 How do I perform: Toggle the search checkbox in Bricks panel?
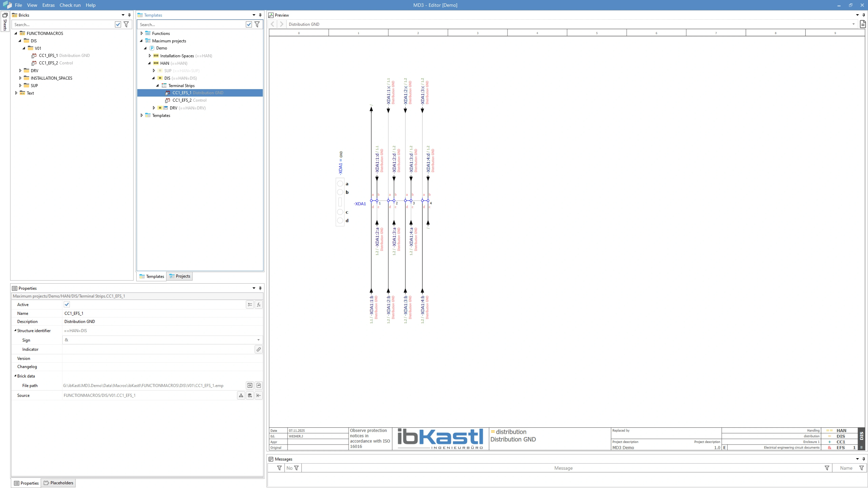[x=118, y=24]
